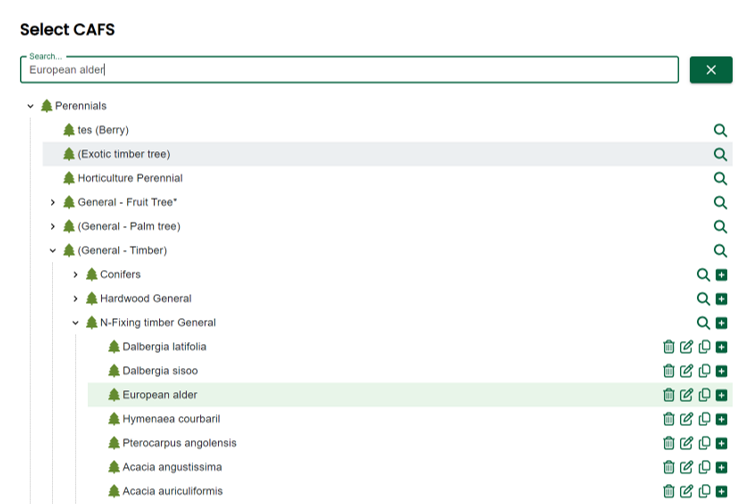Select the Horticulture Perennial row
The image size is (754, 504).
point(388,178)
